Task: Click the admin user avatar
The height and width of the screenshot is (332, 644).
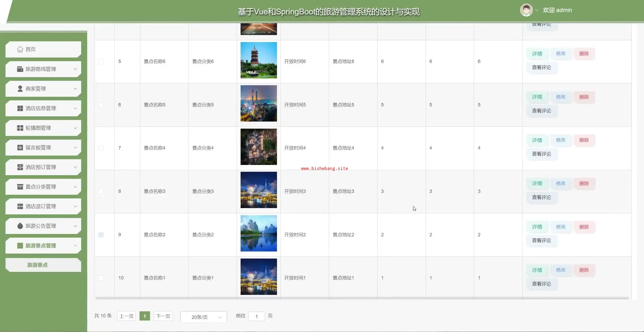Action: click(x=526, y=10)
